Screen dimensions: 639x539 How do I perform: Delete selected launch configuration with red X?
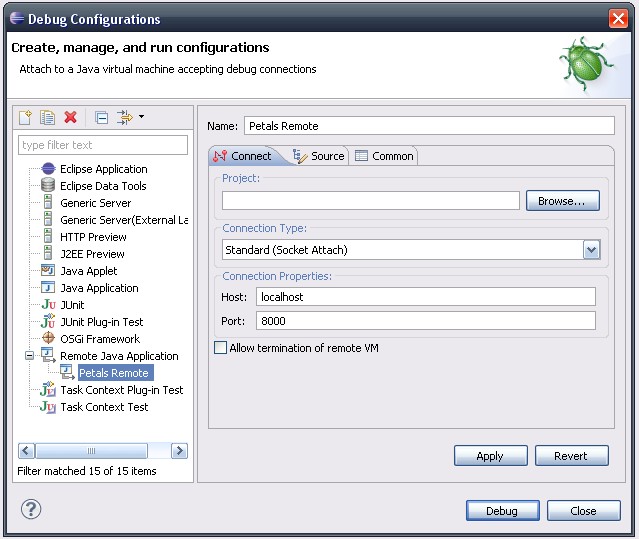70,117
